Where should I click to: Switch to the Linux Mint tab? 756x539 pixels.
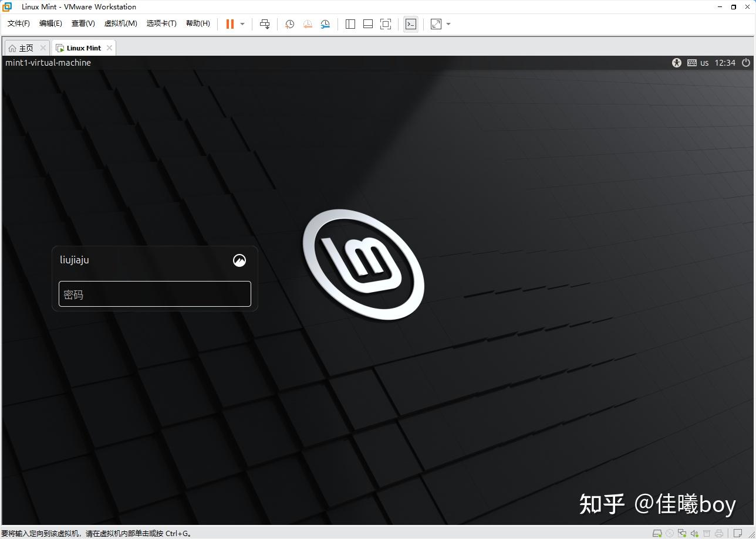pos(82,48)
